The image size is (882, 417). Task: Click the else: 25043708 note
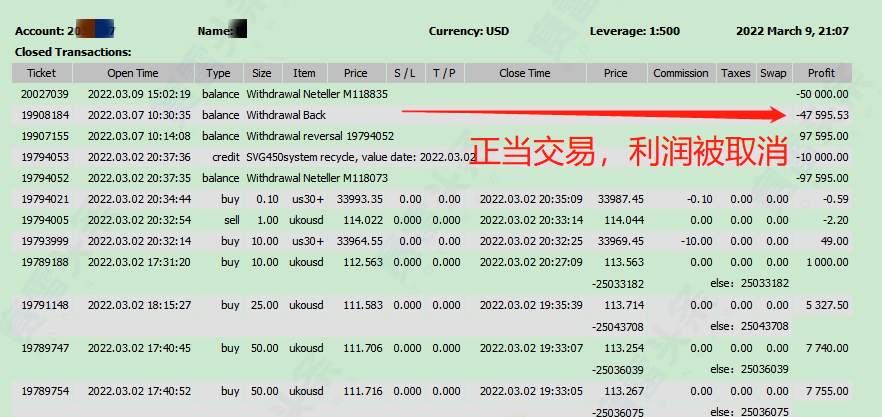click(x=749, y=326)
